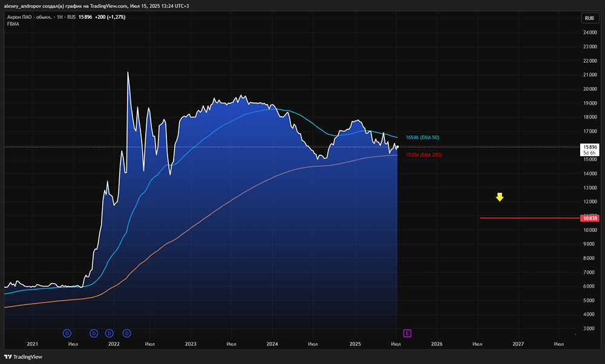Click the second dividend D marker

[x=94, y=333]
